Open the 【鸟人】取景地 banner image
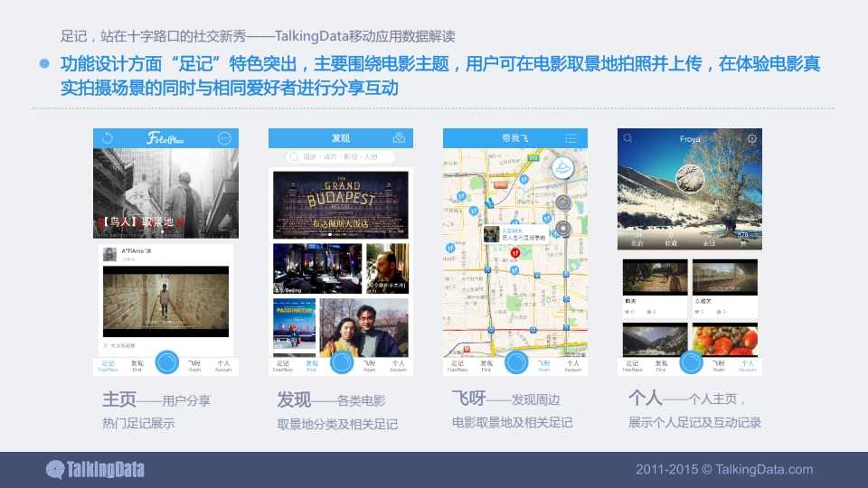This screenshot has height=488, width=868. [x=166, y=193]
